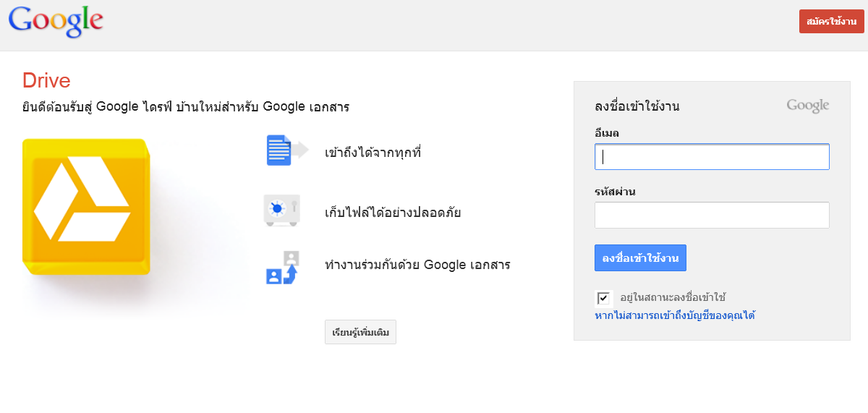This screenshot has height=413, width=868.
Task: Uncheck the stay signed in checkbox
Action: [603, 298]
